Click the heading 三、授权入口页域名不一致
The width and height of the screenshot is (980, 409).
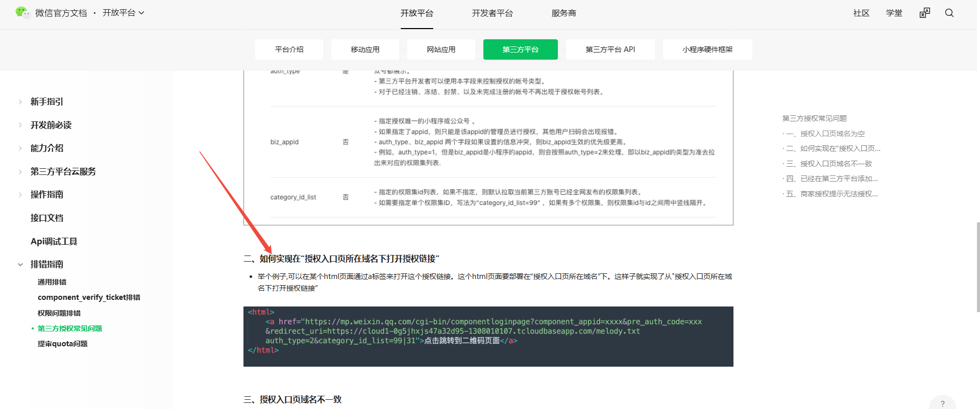[x=292, y=399]
